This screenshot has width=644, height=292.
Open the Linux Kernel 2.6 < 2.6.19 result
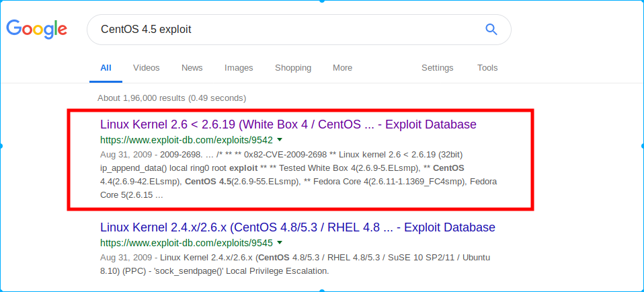[288, 124]
